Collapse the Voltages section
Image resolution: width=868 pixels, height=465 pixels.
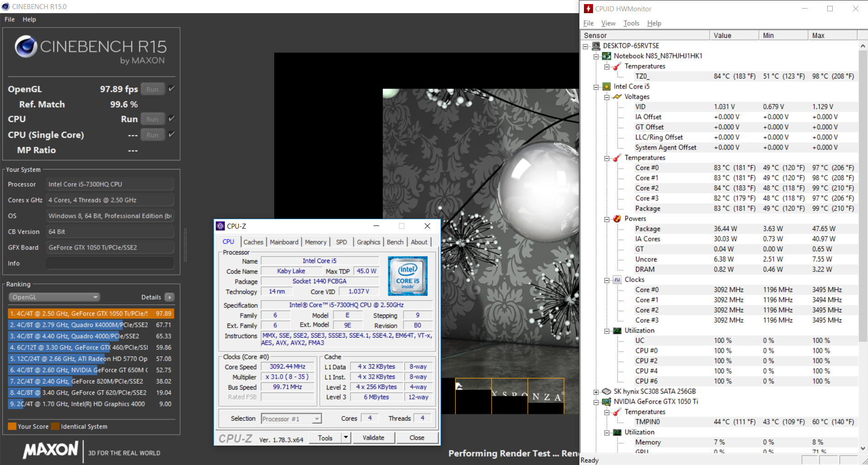pos(607,97)
